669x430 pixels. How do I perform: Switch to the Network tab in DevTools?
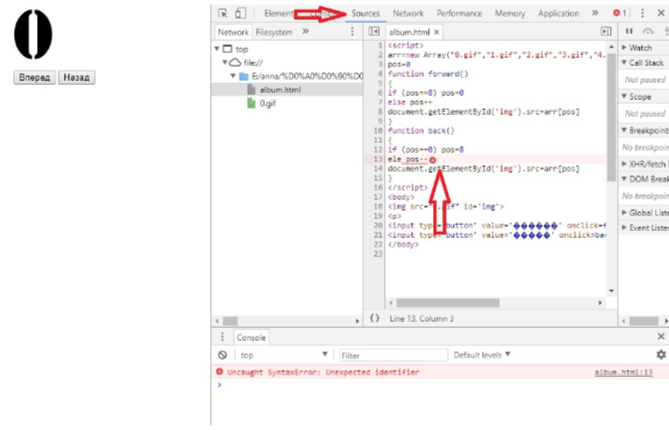point(408,14)
